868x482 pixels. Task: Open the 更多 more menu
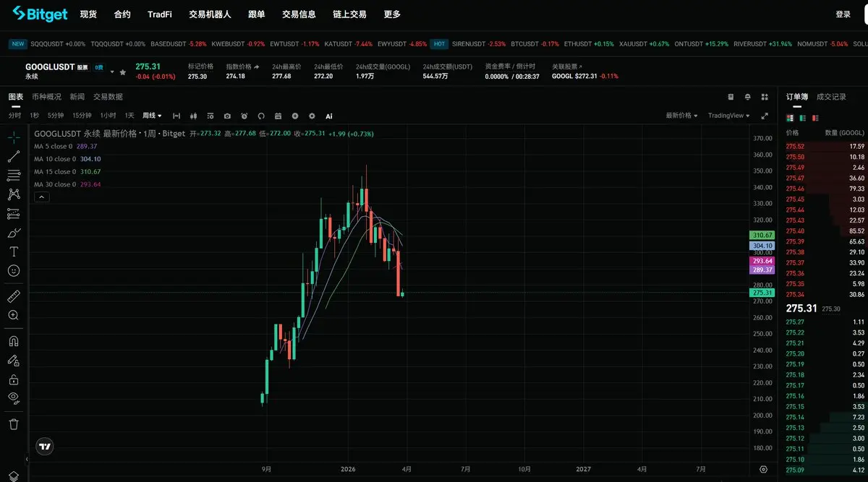pyautogui.click(x=392, y=14)
